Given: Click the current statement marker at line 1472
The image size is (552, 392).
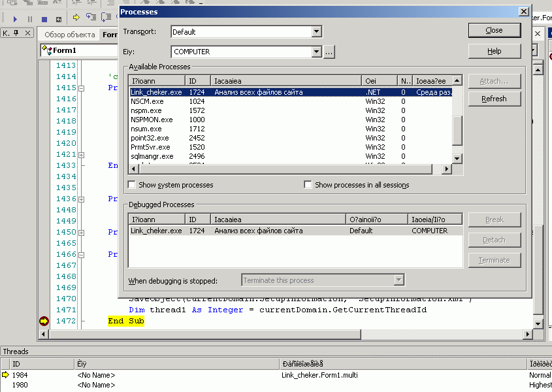Looking at the screenshot, I should click(44, 321).
